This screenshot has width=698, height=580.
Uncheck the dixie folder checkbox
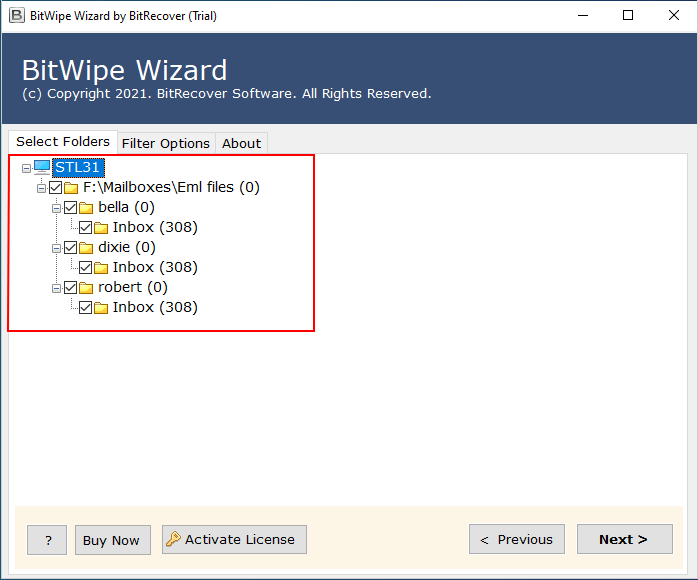[71, 248]
